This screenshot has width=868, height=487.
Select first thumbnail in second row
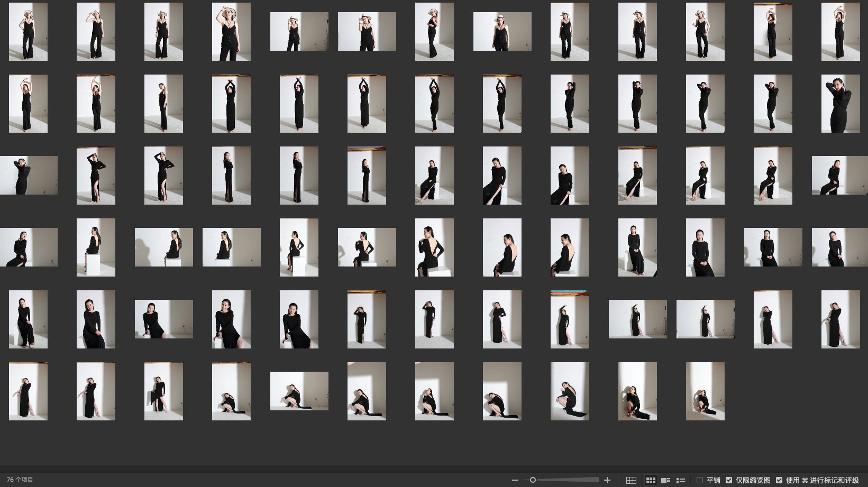tap(28, 104)
